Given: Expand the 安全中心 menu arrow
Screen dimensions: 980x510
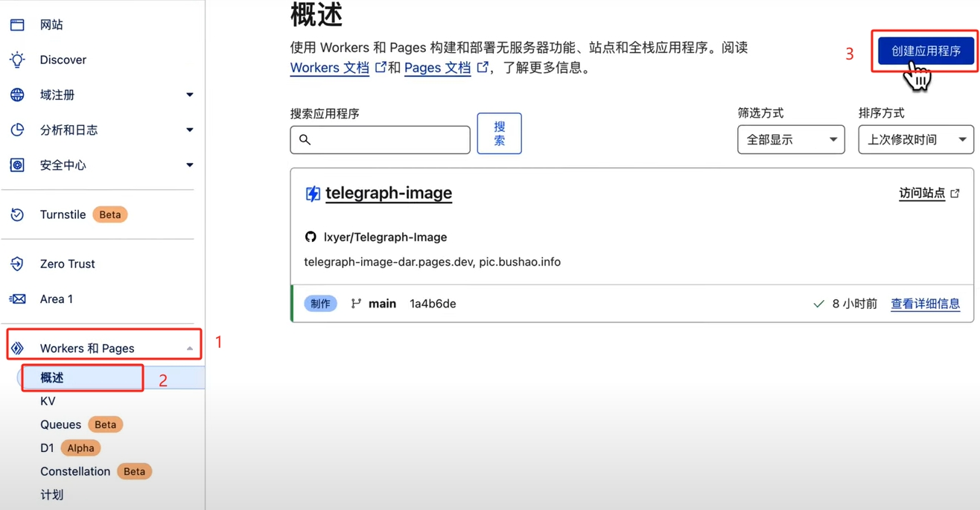Looking at the screenshot, I should pyautogui.click(x=189, y=165).
